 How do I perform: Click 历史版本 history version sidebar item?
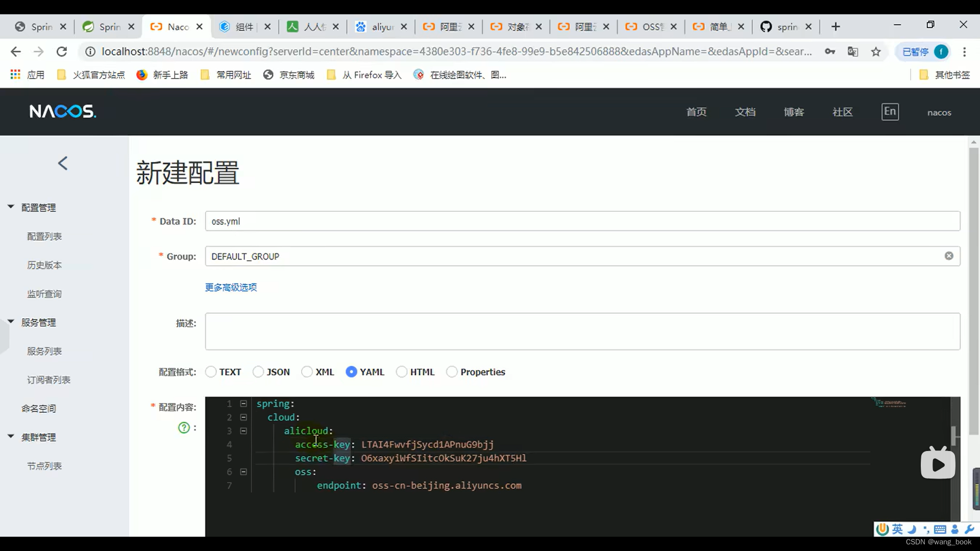click(44, 264)
